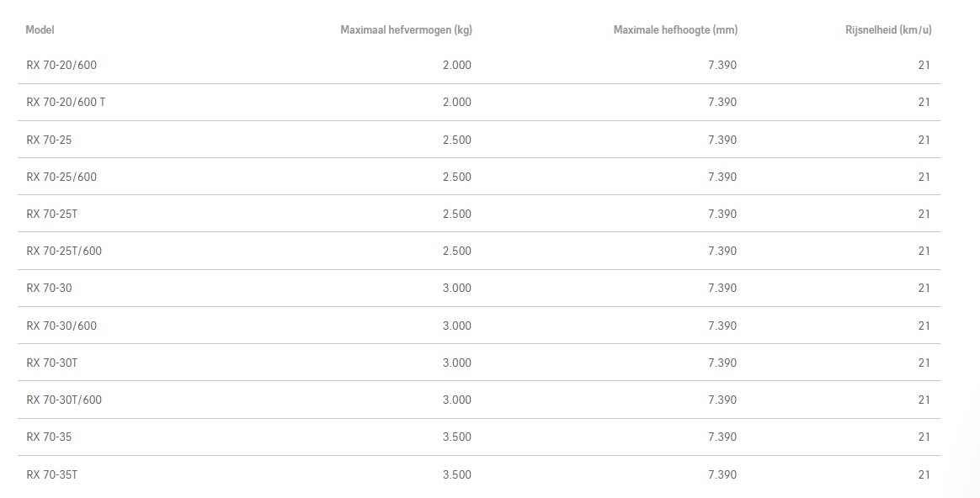
Task: Click the 2.000 capacity value for RX 70-20/600
Action: (456, 65)
